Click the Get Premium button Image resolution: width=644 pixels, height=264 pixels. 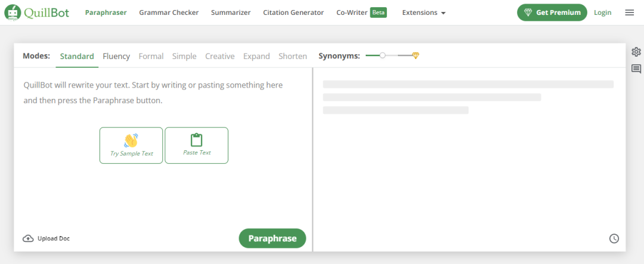[x=552, y=13]
